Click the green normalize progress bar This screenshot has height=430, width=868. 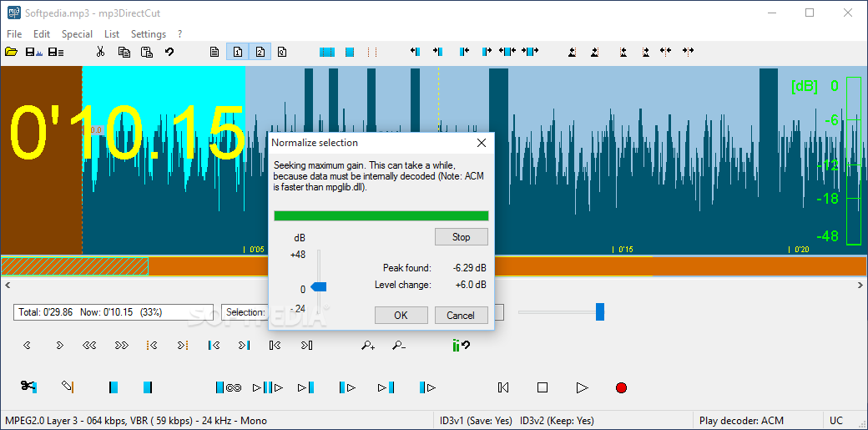click(381, 215)
